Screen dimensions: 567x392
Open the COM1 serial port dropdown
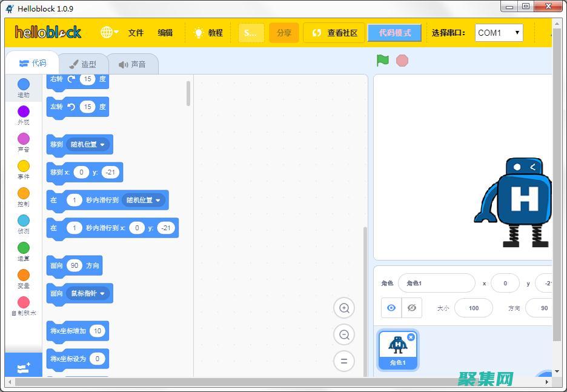[499, 33]
